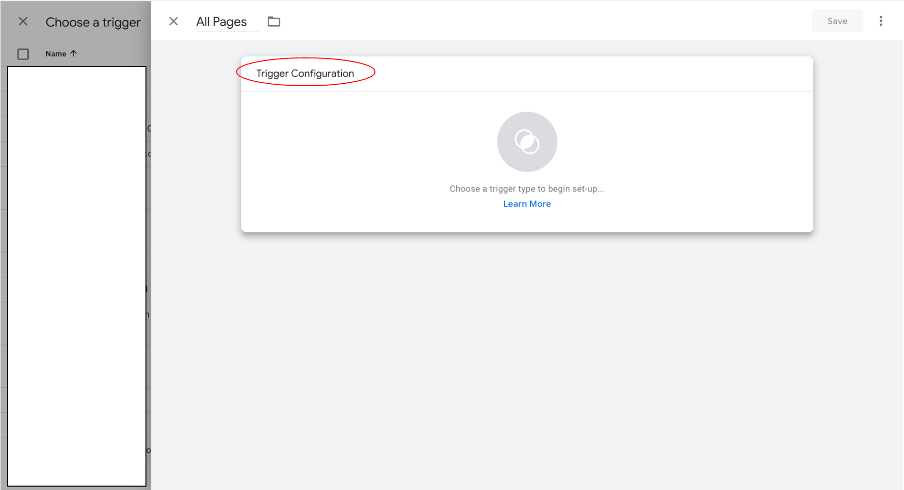Click the empty header bar left of Save
Image resolution: width=904 pixels, height=490 pixels.
[x=550, y=21]
